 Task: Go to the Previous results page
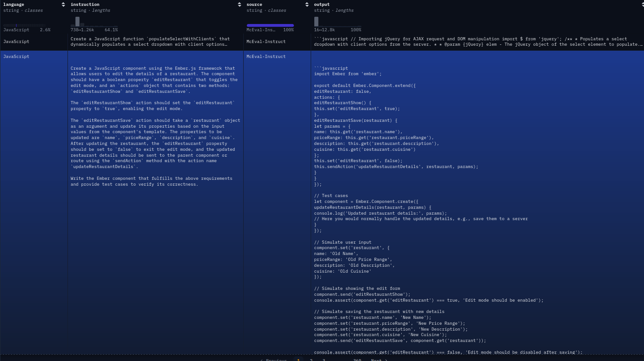click(x=274, y=360)
